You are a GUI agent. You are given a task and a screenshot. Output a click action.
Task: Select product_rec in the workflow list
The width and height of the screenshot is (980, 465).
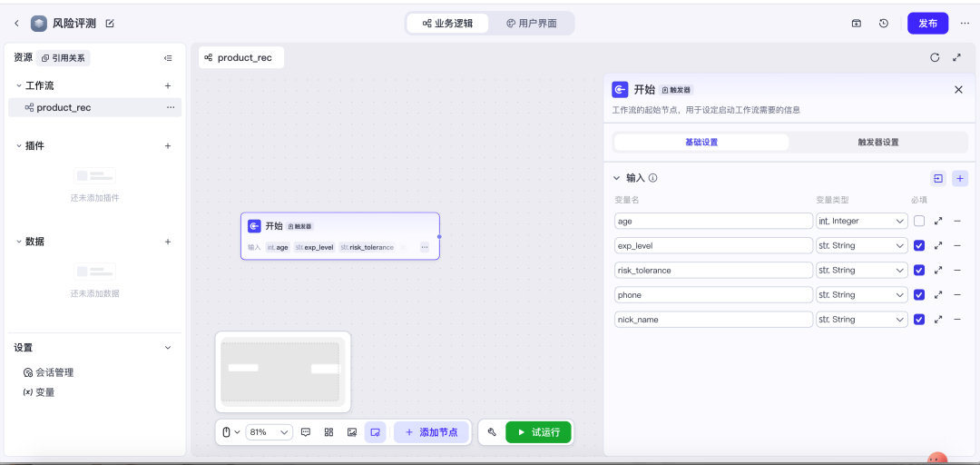click(95, 108)
